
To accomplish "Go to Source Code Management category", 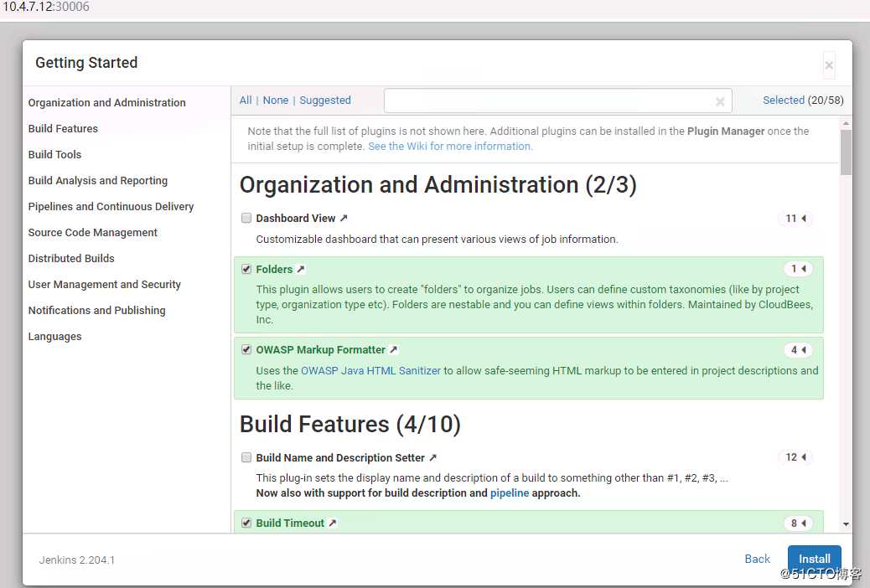I will click(93, 232).
